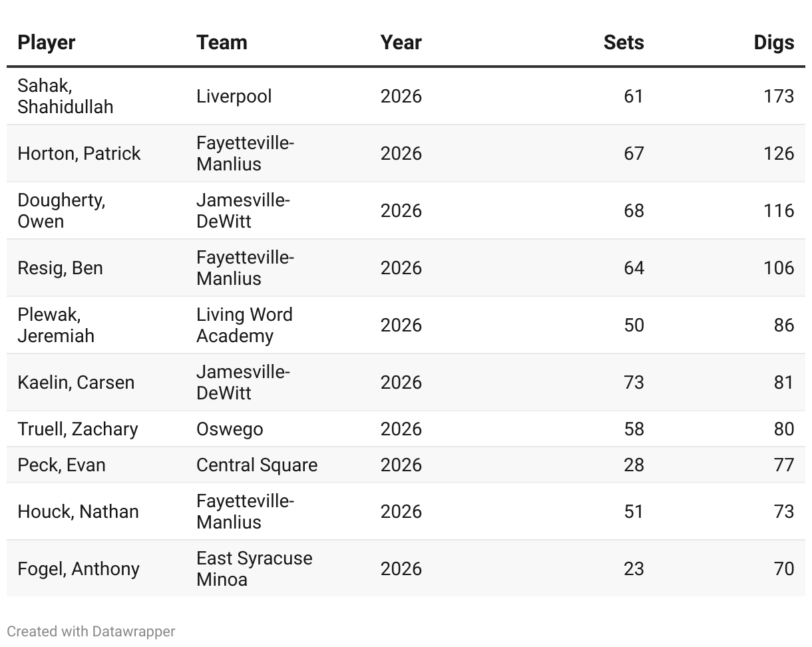Select the Truell, Zachary row

pyautogui.click(x=77, y=429)
